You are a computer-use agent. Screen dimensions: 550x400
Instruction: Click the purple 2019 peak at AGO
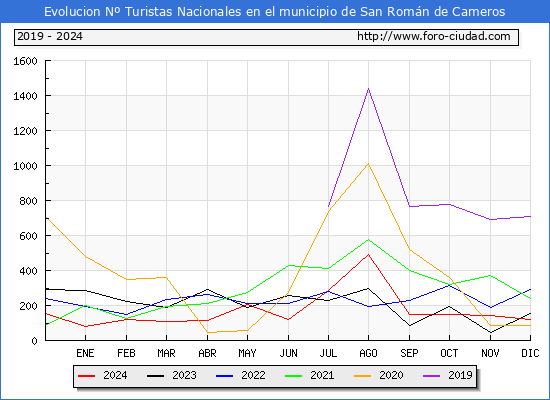pos(368,88)
